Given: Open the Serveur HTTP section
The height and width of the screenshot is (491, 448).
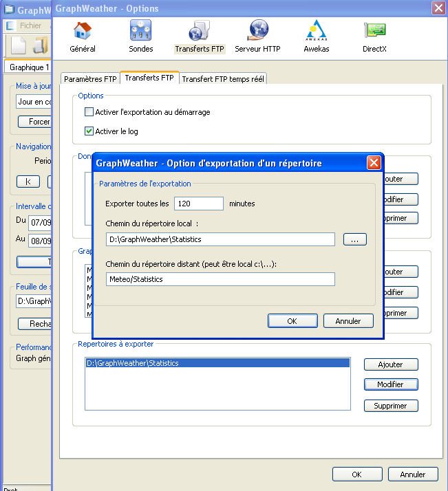Looking at the screenshot, I should coord(257,37).
